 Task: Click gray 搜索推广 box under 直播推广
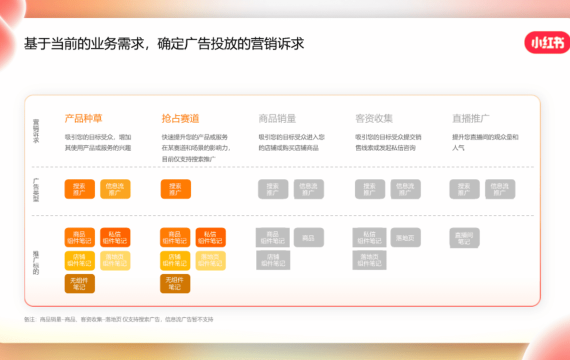click(x=464, y=189)
